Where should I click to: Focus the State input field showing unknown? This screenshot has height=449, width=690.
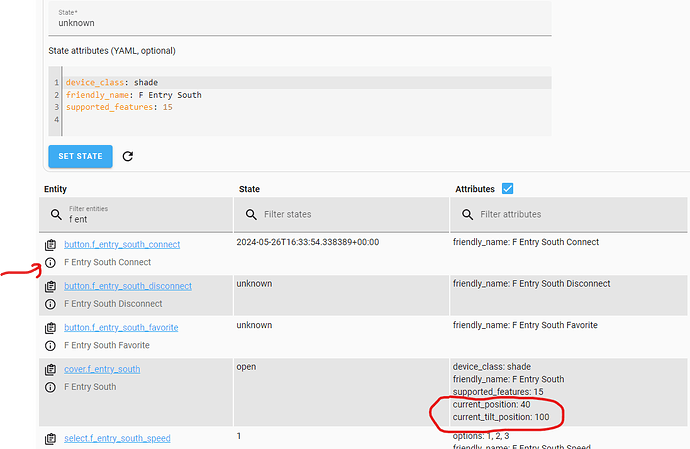pos(300,21)
